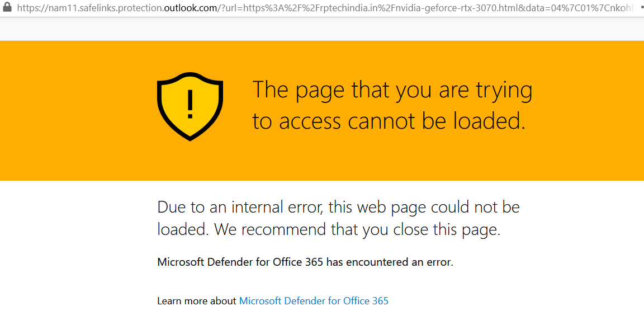Click the blank white area left of the error text

point(78,247)
